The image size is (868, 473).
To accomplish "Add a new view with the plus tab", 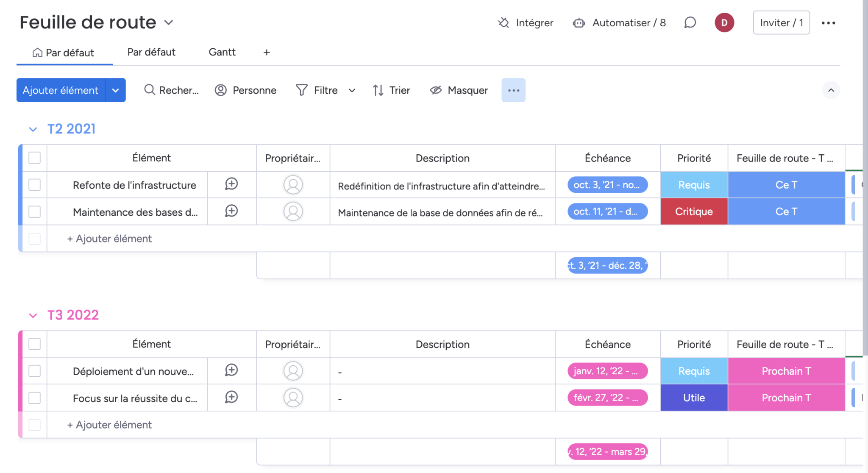I will 267,52.
